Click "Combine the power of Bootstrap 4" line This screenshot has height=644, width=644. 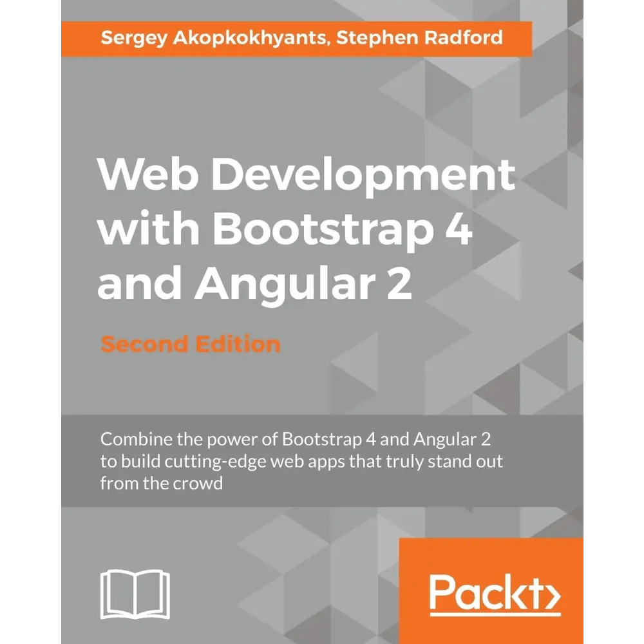296,439
